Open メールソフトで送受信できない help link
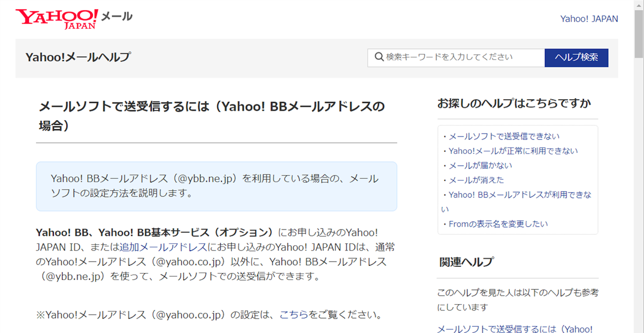The width and height of the screenshot is (644, 333). point(504,136)
